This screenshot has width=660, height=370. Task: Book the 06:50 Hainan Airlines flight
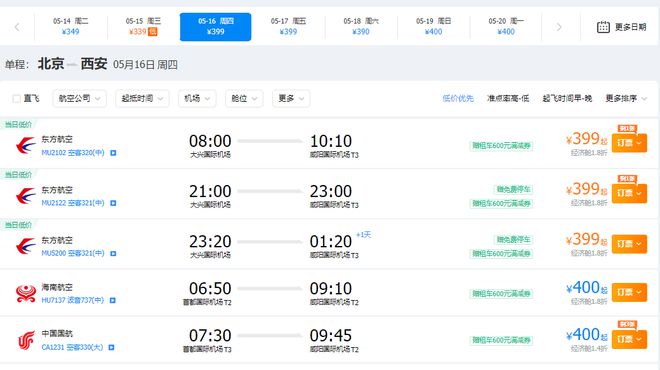tap(629, 292)
